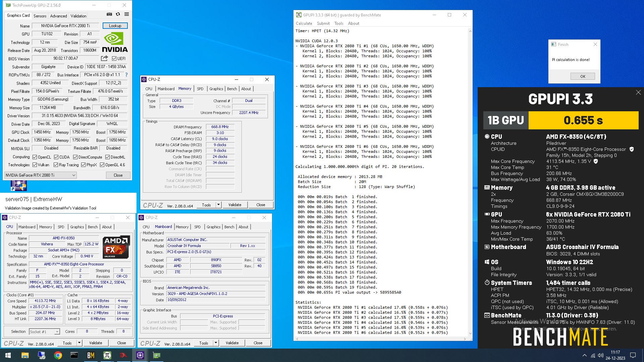The image size is (644, 362).
Task: Open Tools dropdown arrow in CPU-Z Memory window
Action: click(218, 204)
